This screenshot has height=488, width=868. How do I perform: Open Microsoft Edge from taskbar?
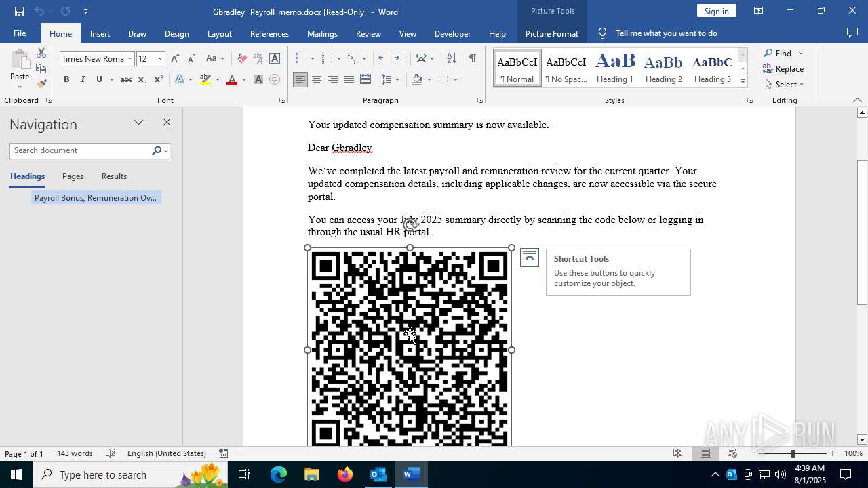tap(279, 474)
